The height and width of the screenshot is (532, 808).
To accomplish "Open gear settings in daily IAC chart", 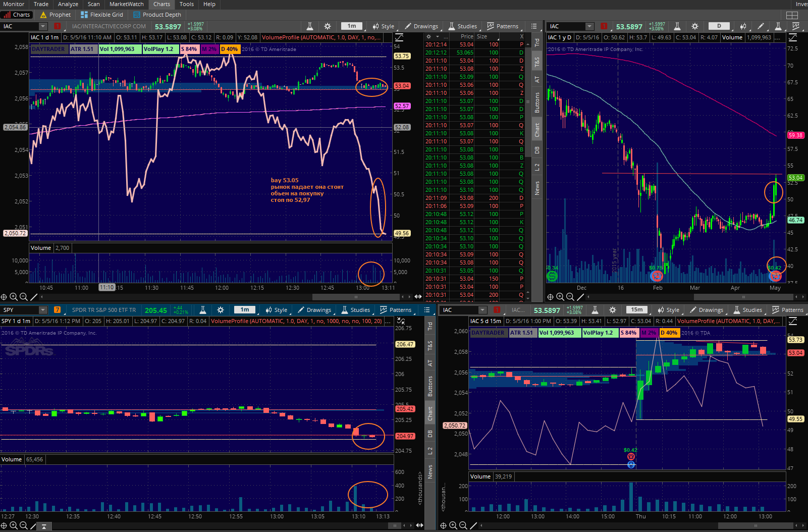I will pyautogui.click(x=695, y=26).
